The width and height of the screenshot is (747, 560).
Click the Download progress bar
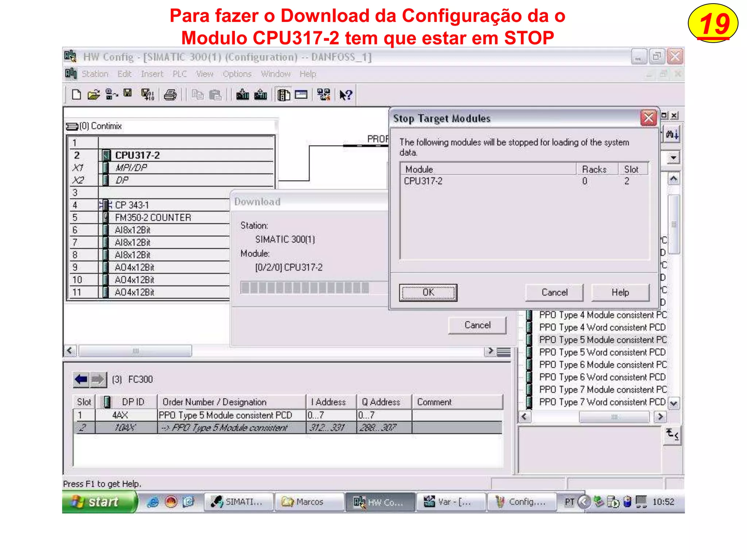coord(314,288)
